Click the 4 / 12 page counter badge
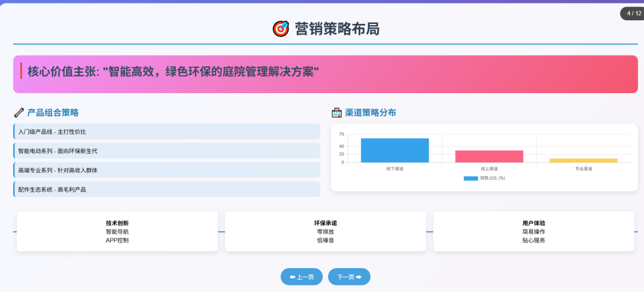 (x=633, y=13)
